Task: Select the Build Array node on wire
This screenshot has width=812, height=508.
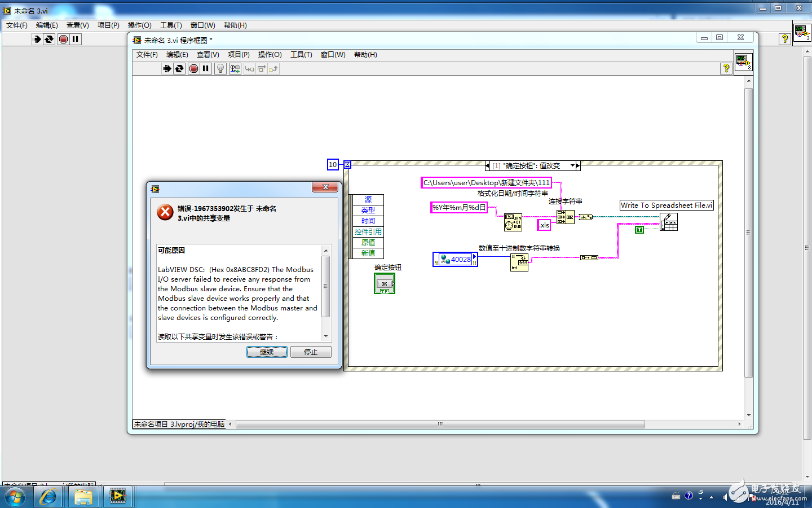Action: [x=589, y=257]
